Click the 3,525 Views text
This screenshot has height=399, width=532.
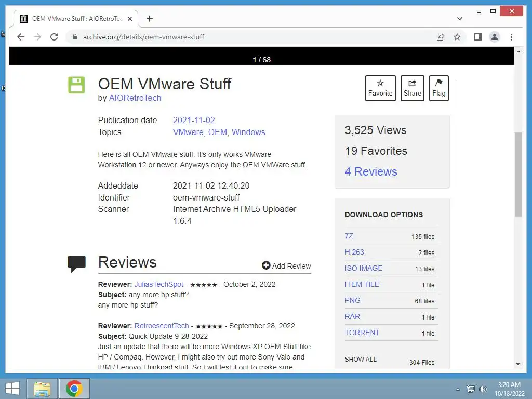click(x=376, y=130)
